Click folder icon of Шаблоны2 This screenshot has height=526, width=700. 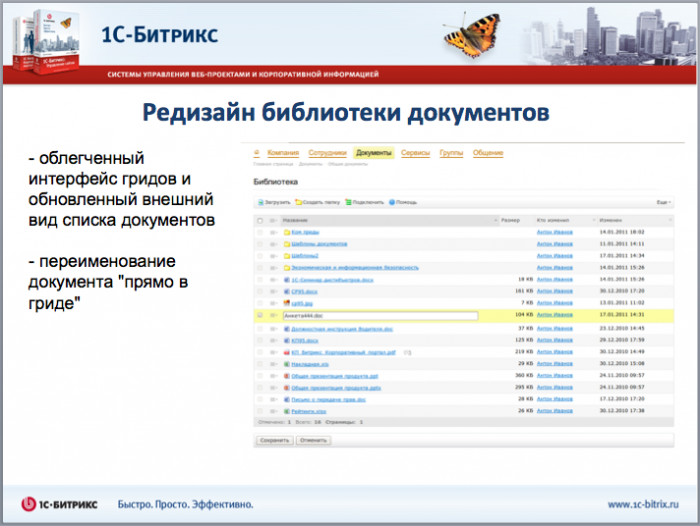[287, 256]
